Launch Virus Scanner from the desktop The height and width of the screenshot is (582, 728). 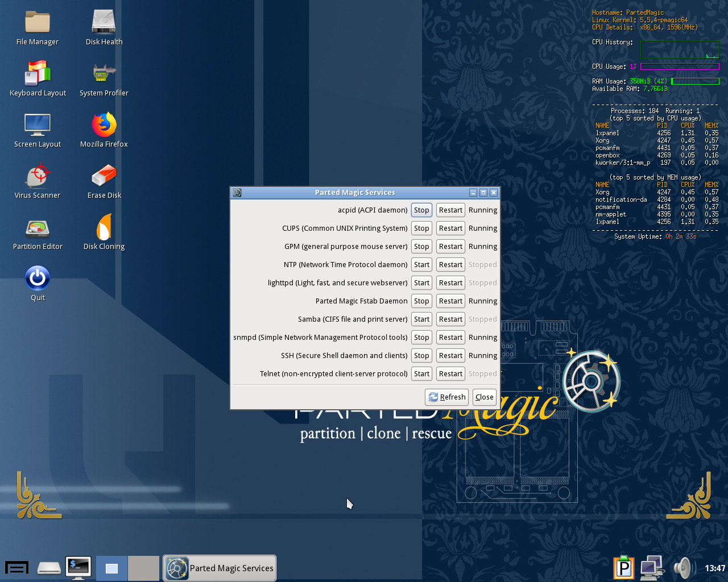click(38, 177)
